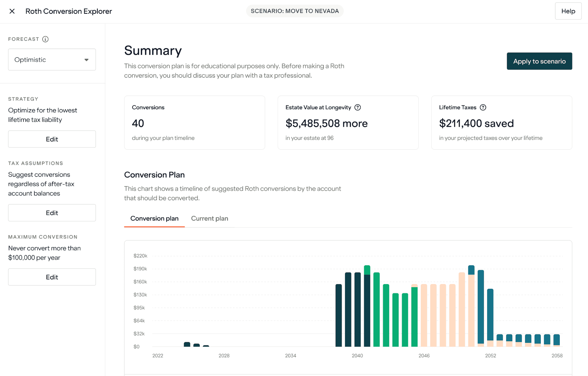This screenshot has height=376, width=588.
Task: Click the Conversions summary card
Action: click(194, 123)
